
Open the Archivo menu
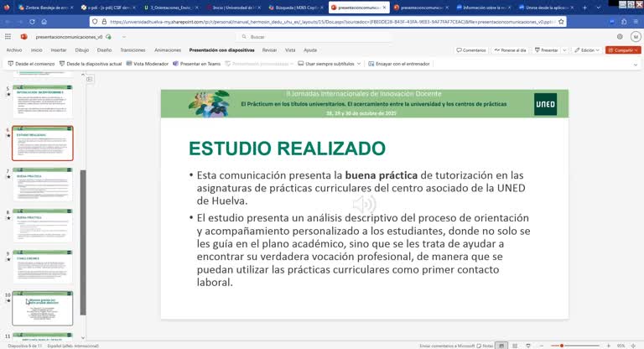click(x=14, y=50)
